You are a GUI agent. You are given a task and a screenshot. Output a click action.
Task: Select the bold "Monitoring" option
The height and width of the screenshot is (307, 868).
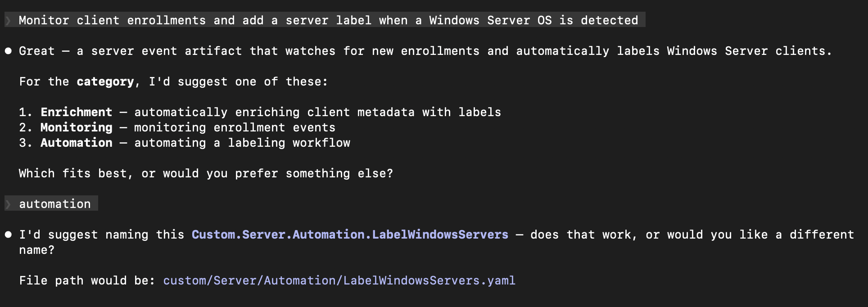[x=76, y=127]
